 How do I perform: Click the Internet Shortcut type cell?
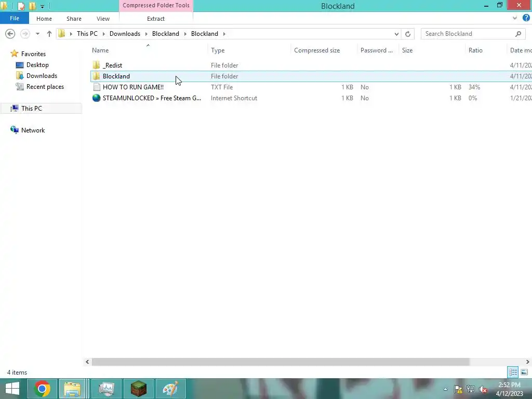(x=234, y=98)
